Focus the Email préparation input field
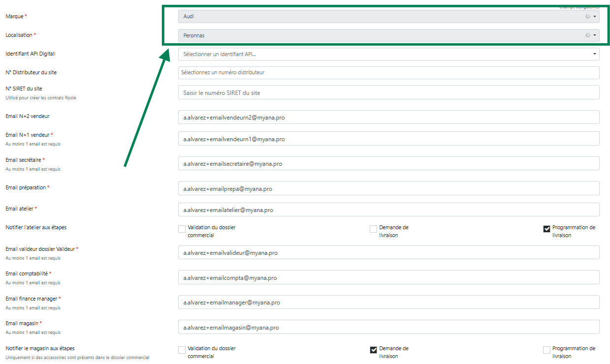The height and width of the screenshot is (364, 610). pyautogui.click(x=388, y=188)
